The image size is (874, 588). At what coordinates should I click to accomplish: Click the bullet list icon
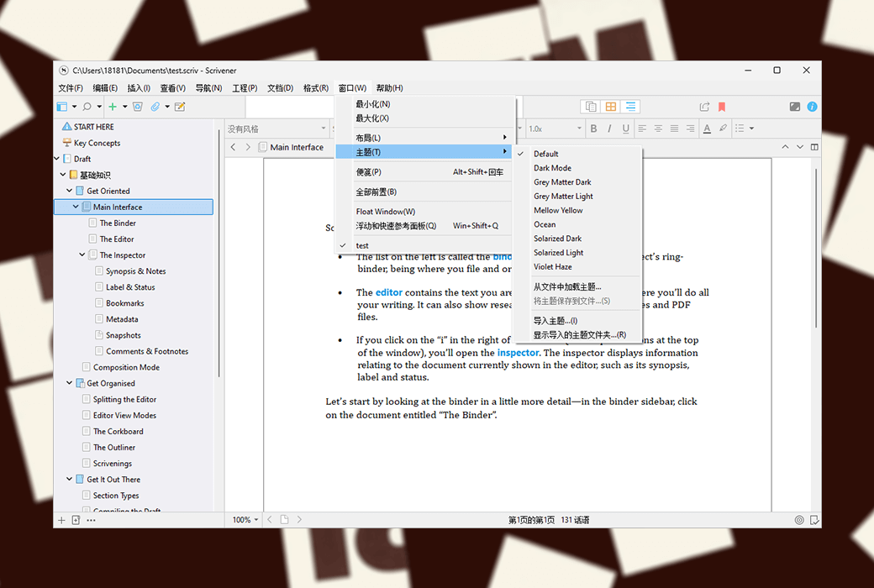[740, 129]
